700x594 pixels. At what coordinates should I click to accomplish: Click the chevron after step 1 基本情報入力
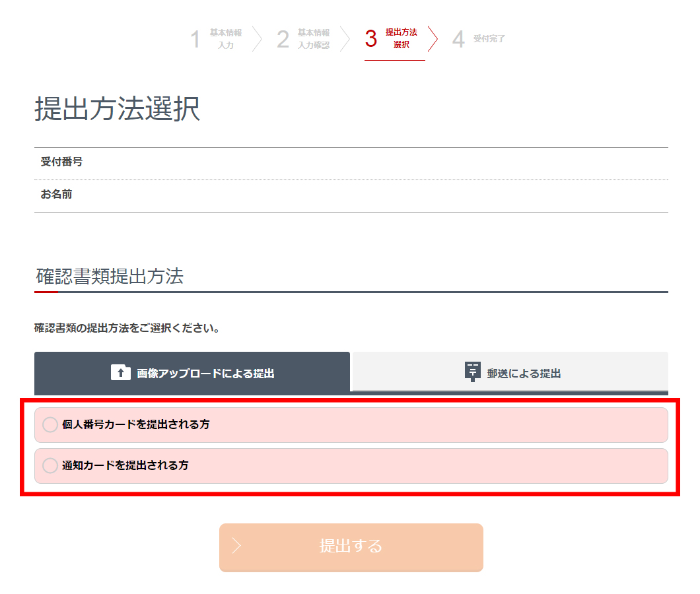coord(257,39)
